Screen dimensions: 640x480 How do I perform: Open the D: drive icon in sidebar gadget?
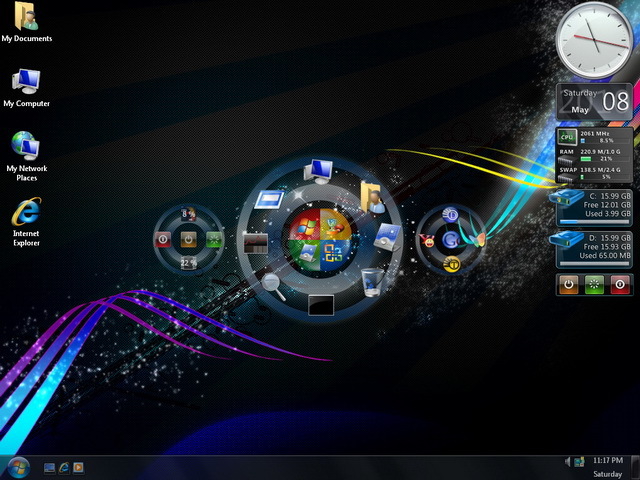[x=566, y=239]
